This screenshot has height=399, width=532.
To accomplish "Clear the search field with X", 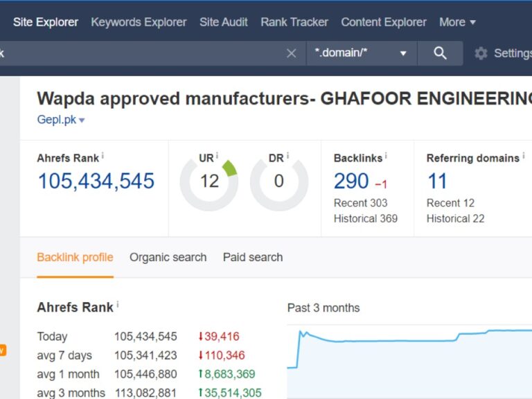I will [292, 53].
